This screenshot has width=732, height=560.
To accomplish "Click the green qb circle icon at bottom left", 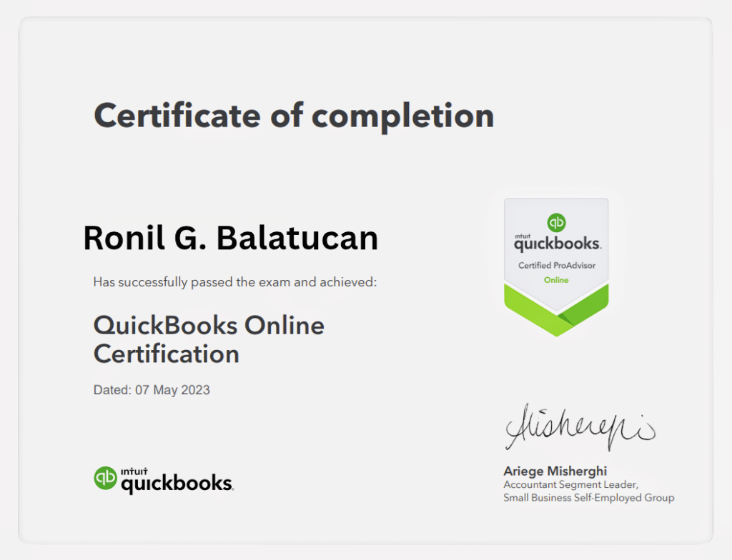I will pos(105,478).
